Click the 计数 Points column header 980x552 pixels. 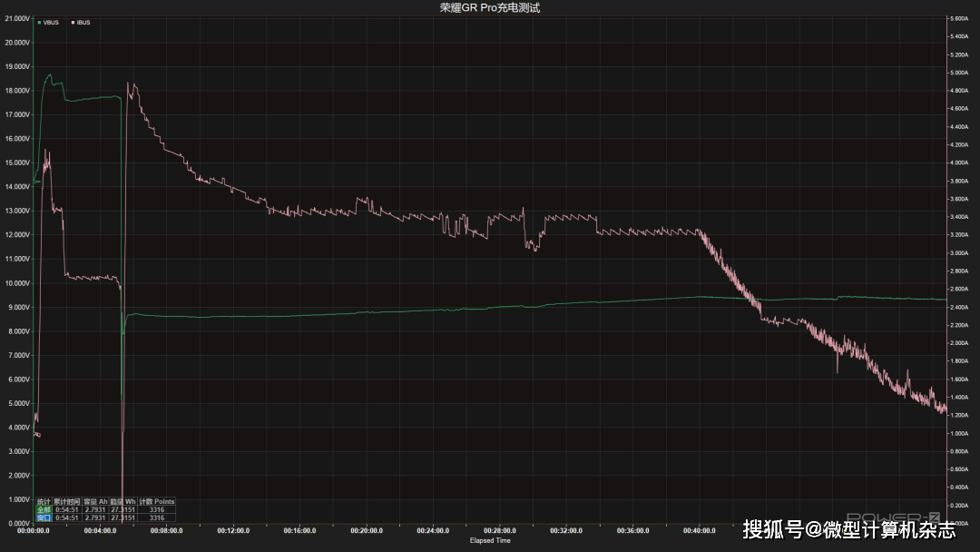156,501
